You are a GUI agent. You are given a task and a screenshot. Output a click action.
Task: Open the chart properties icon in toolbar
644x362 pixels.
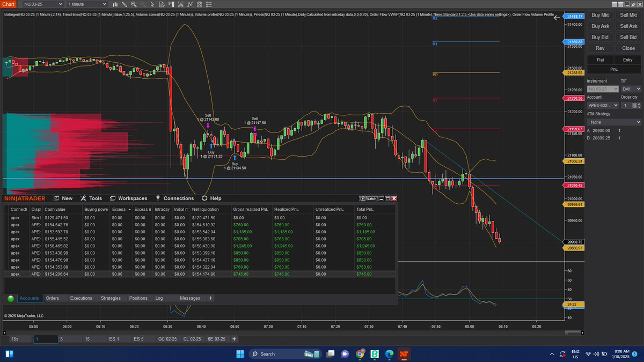[200, 4]
